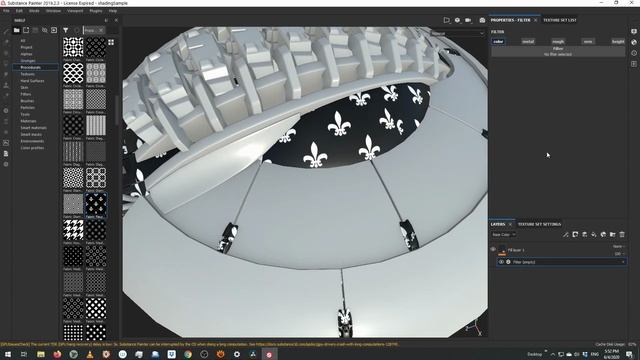This screenshot has width=640, height=360.
Task: Select the Fill layer 1 thumbnail
Action: click(502, 250)
